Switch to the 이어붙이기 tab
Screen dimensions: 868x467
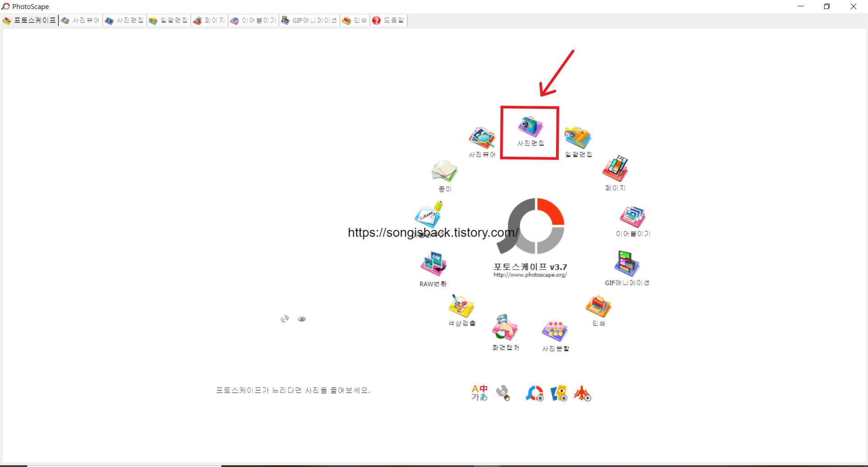253,20
